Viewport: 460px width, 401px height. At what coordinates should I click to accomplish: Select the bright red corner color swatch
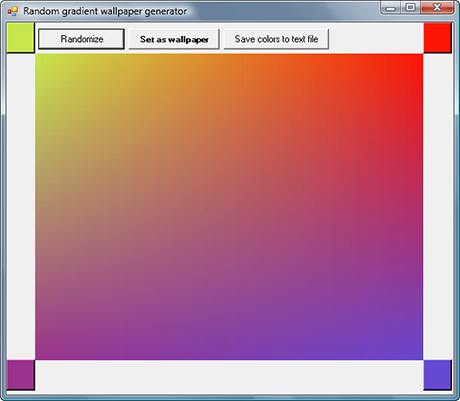coord(438,38)
